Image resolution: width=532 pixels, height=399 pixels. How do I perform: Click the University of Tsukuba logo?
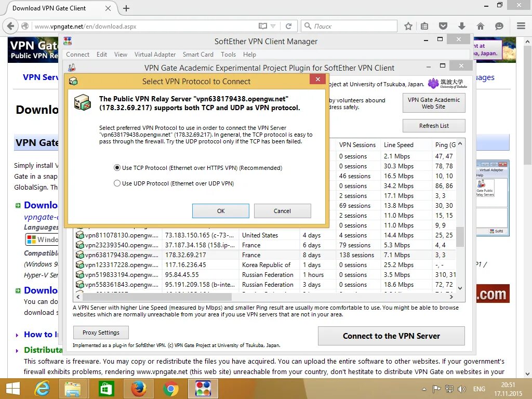point(447,84)
